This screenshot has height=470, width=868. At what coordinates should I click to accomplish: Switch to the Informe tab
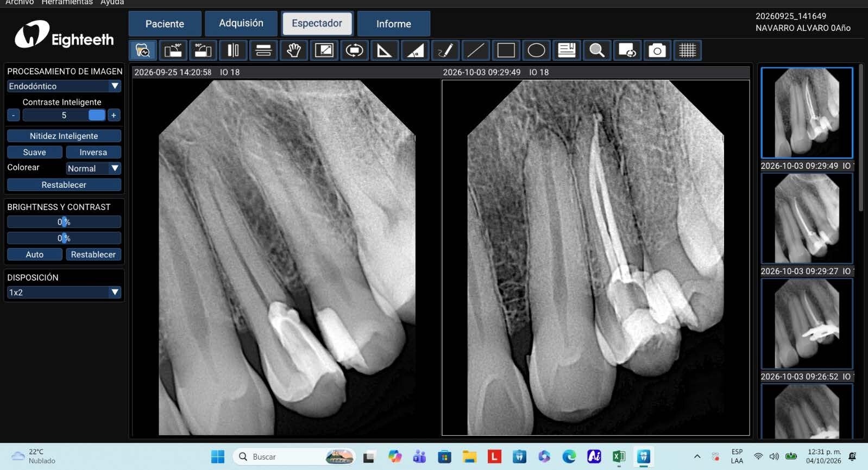click(x=394, y=24)
